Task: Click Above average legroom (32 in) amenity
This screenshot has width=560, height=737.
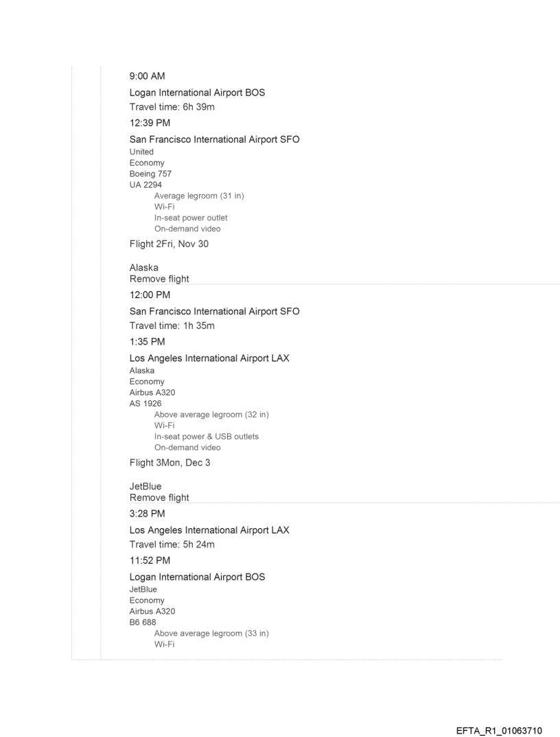Action: click(x=211, y=415)
